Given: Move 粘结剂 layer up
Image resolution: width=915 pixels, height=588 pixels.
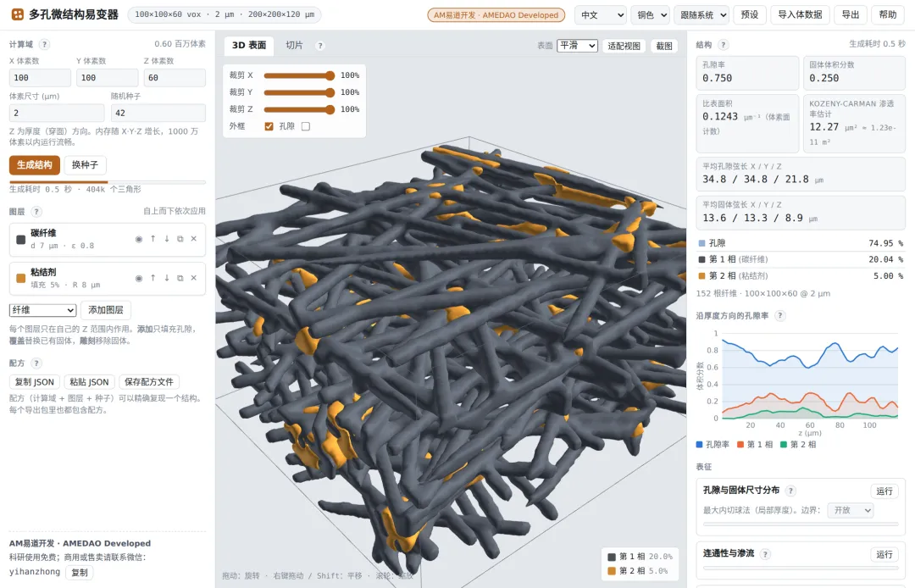Looking at the screenshot, I should tap(152, 278).
